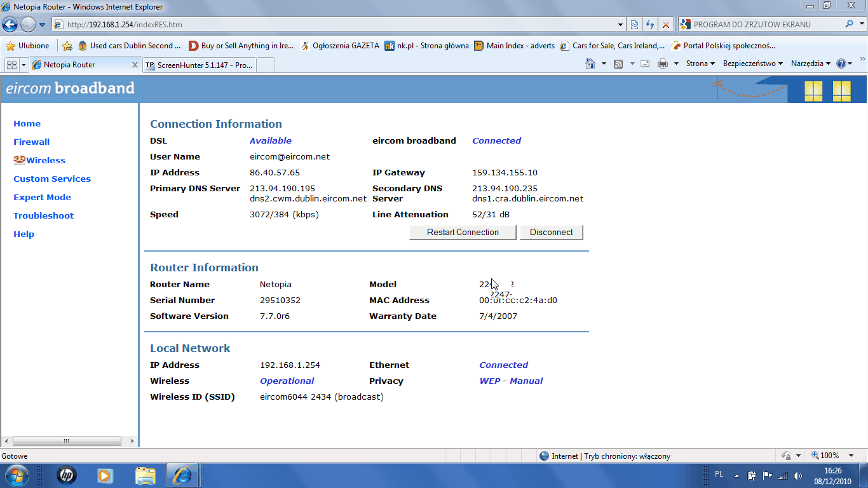868x488 pixels.
Task: Open the Troubleshoot page
Action: (43, 216)
